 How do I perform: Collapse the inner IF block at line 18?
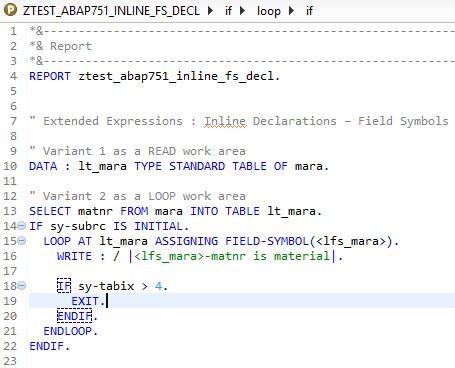click(x=21, y=285)
